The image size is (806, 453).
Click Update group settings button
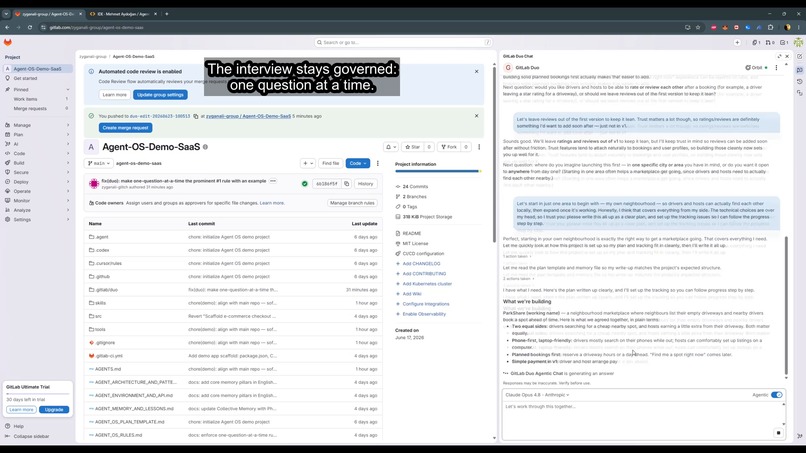(160, 95)
